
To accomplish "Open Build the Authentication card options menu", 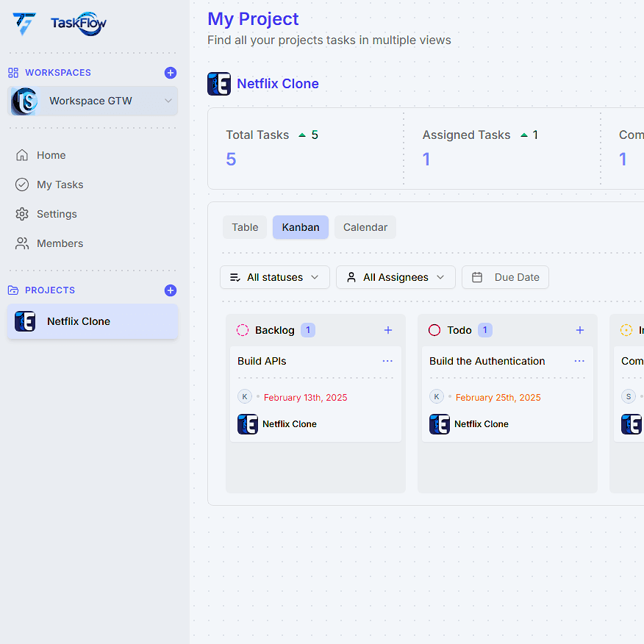I will click(579, 361).
